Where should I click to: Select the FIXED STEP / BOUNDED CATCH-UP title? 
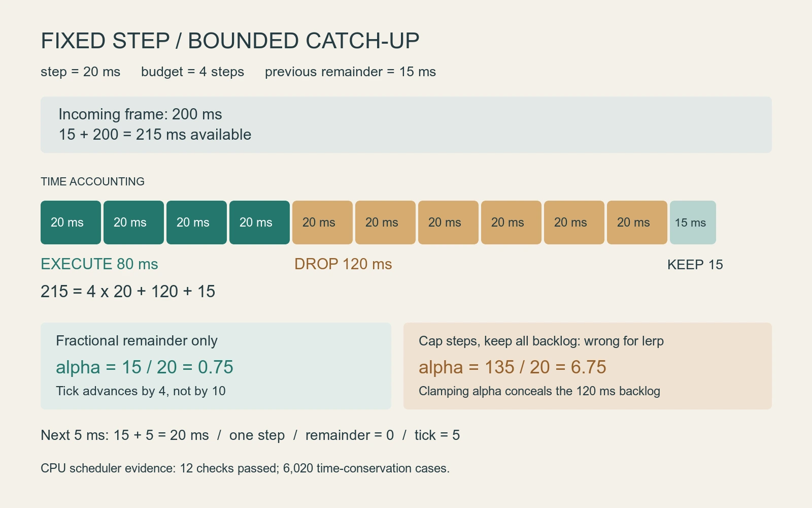[230, 41]
